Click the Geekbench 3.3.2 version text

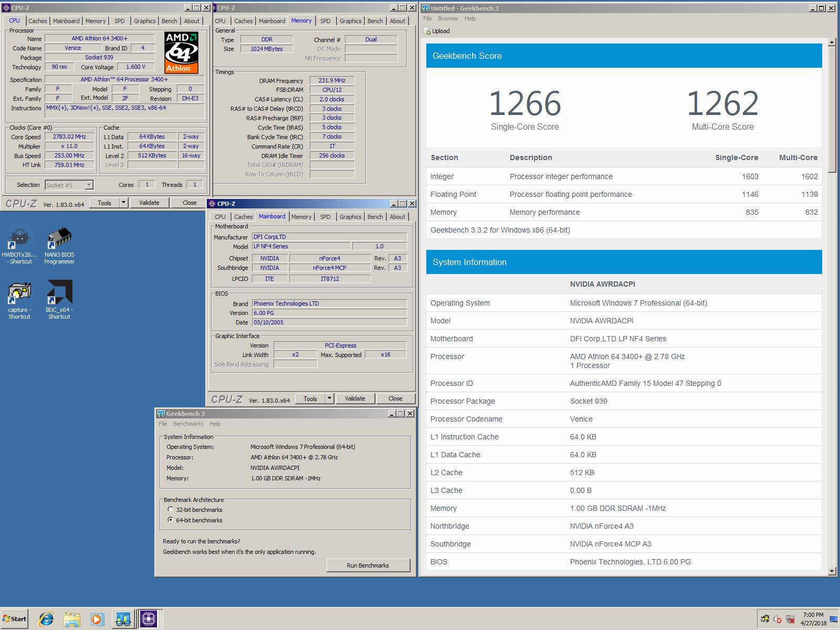[500, 230]
